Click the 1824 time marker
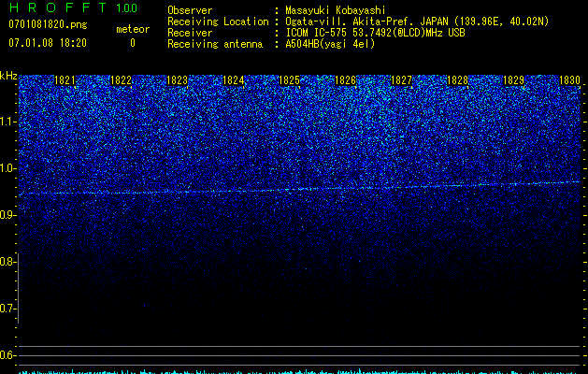The height and width of the screenshot is (374, 588). tap(234, 80)
